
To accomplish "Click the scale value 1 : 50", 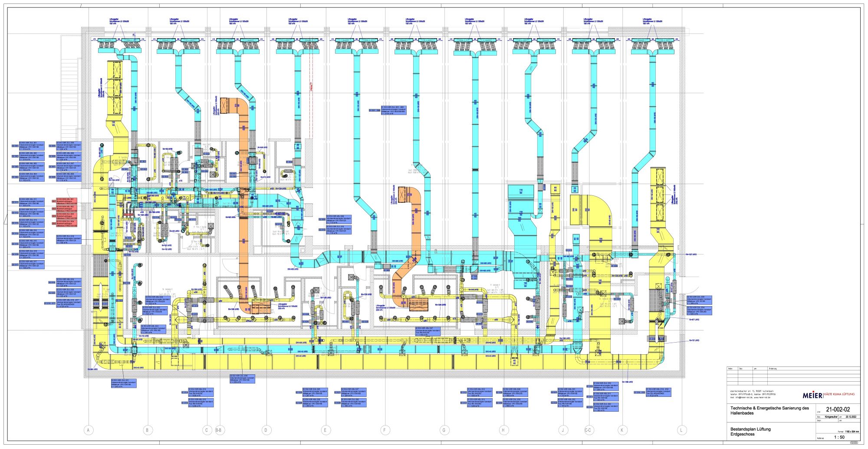I will [839, 437].
